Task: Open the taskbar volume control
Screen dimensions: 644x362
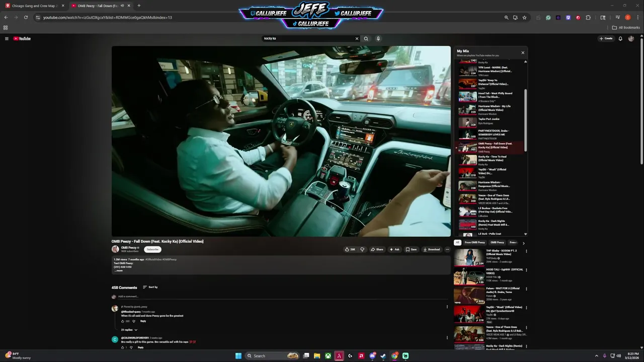Action: click(x=618, y=356)
